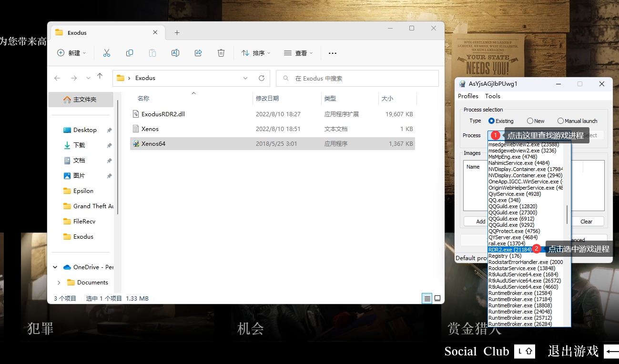Click the process list vertical scrollbar thumb
This screenshot has height=364, width=619.
pos(567,214)
